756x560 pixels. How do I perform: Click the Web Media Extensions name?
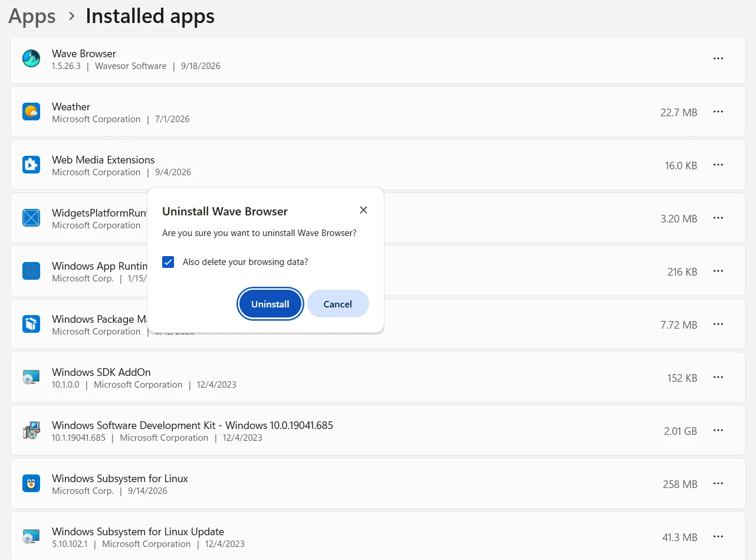103,160
